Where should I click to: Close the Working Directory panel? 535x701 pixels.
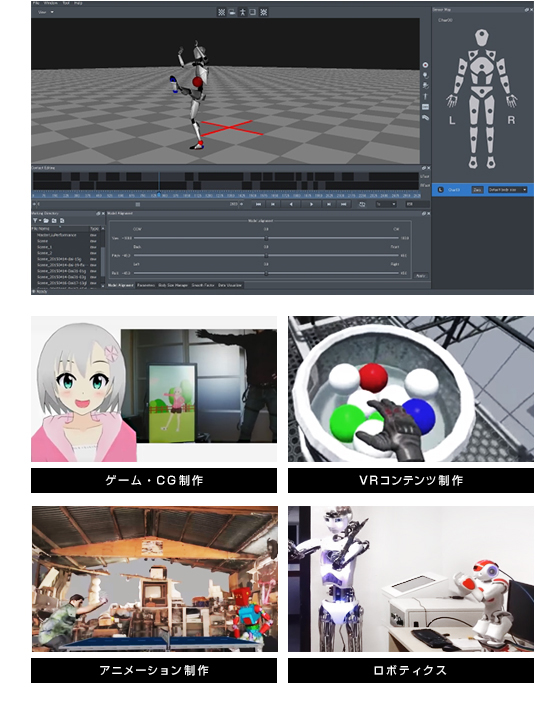[x=103, y=214]
